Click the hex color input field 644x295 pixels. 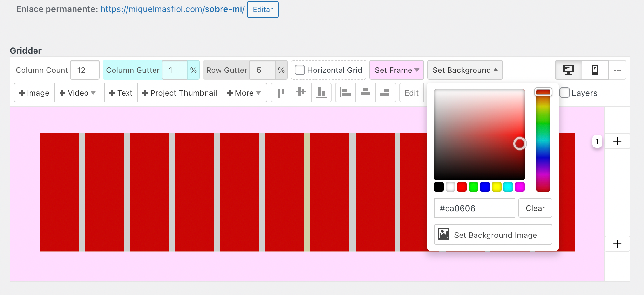(474, 208)
